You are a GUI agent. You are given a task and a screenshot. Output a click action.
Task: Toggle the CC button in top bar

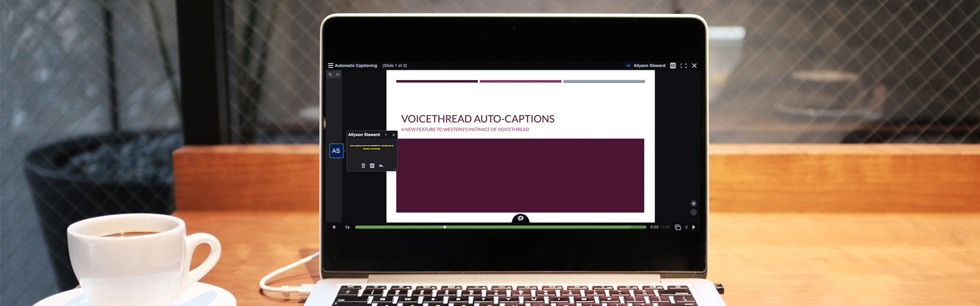tap(673, 65)
